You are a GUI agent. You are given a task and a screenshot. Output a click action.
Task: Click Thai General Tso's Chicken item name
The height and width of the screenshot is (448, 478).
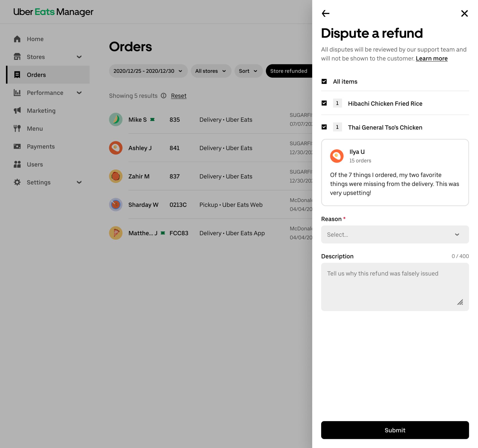(385, 127)
